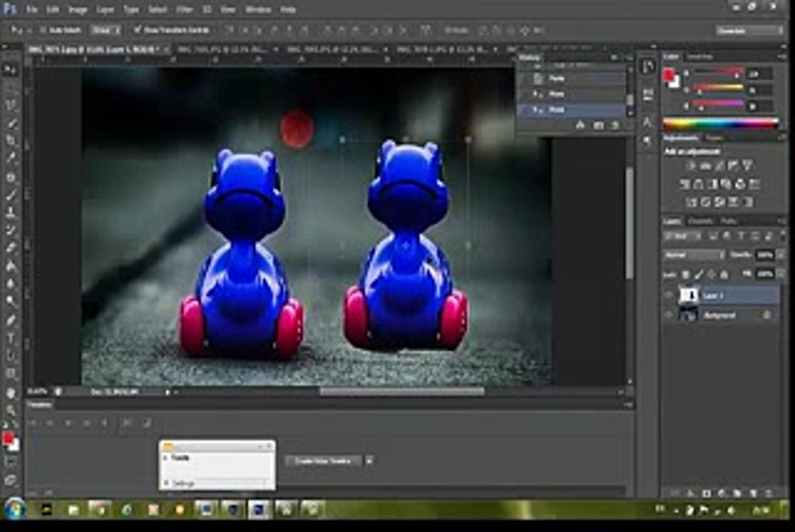
Task: Select the Zoom tool in tools panel
Action: tap(10, 410)
